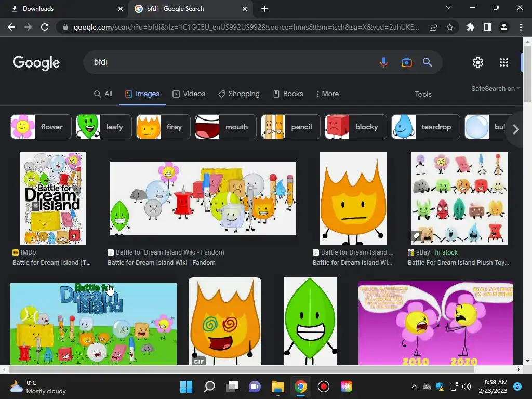Open the Firey GIF thumbnail
Viewport: 532px width, 399px height.
click(225, 321)
